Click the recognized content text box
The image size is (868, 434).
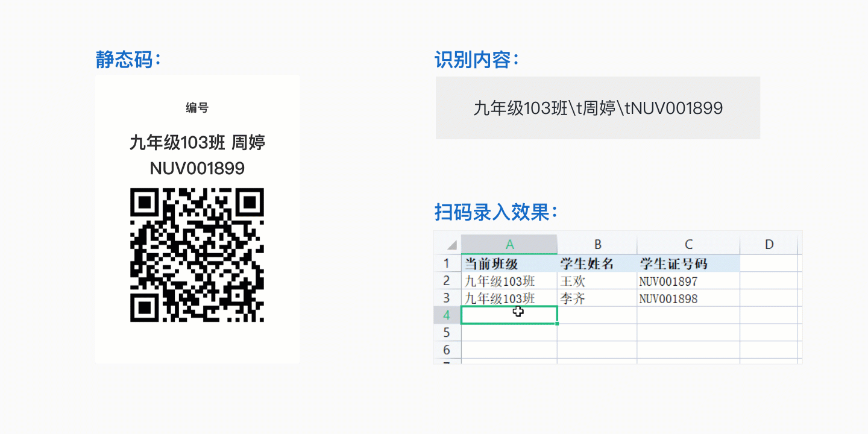(598, 108)
